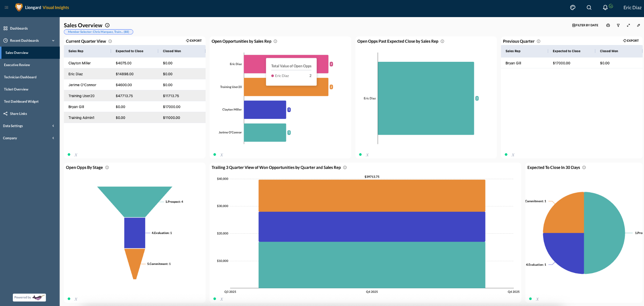644x306 pixels.
Task: Select Sales Overview sidebar item
Action: point(30,53)
